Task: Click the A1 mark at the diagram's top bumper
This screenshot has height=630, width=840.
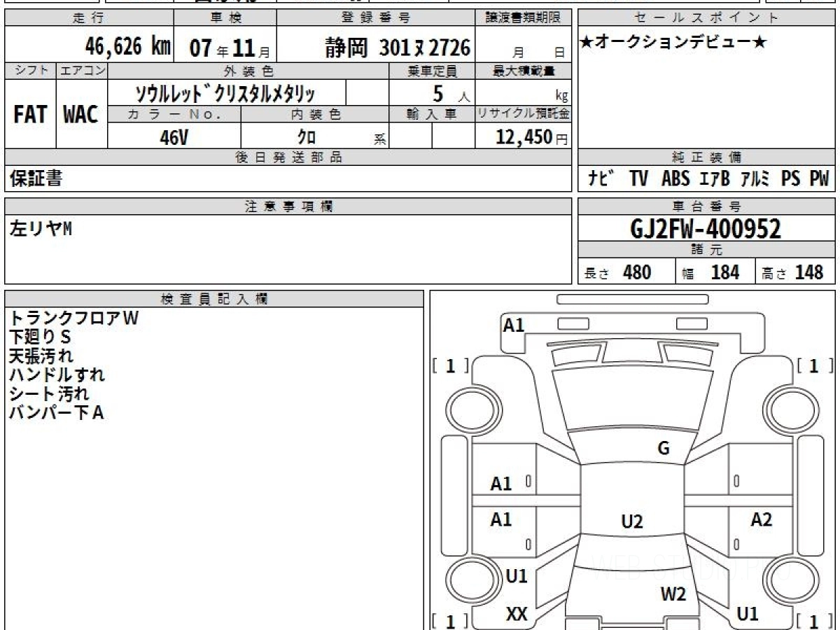Action: click(514, 325)
